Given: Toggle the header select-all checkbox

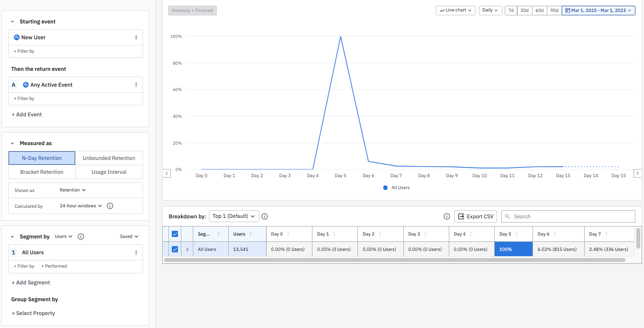Looking at the screenshot, I should (x=175, y=234).
